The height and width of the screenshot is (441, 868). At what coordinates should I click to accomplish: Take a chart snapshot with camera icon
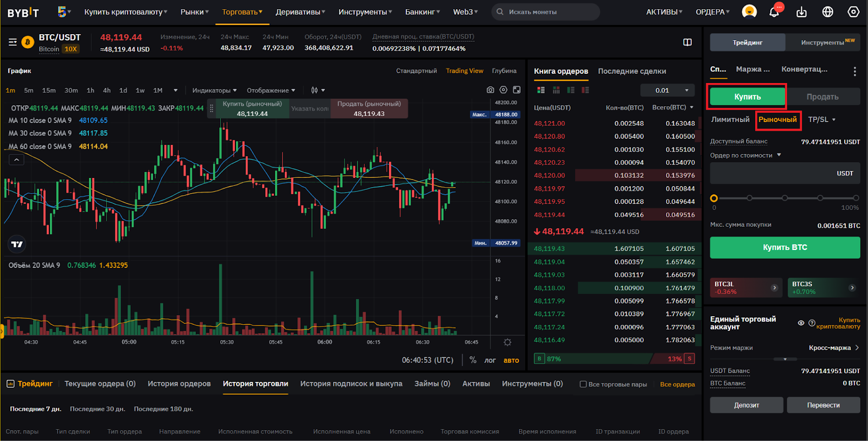pyautogui.click(x=490, y=90)
